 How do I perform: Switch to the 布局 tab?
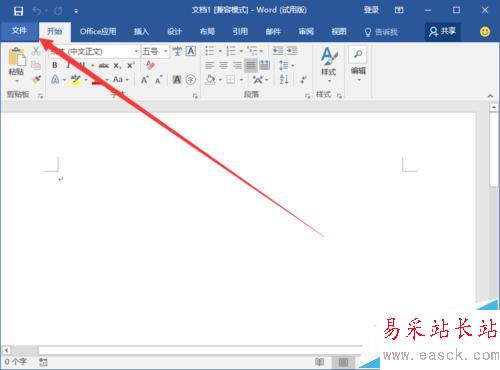pos(207,32)
